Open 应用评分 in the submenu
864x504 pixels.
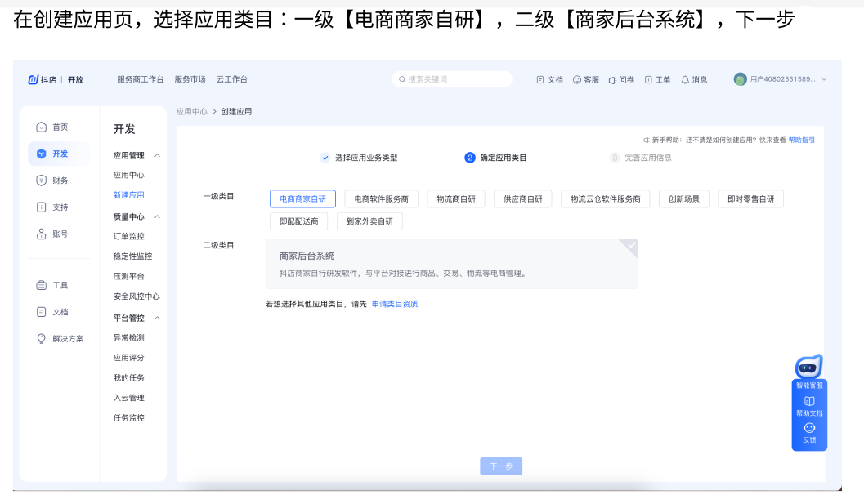click(x=129, y=358)
